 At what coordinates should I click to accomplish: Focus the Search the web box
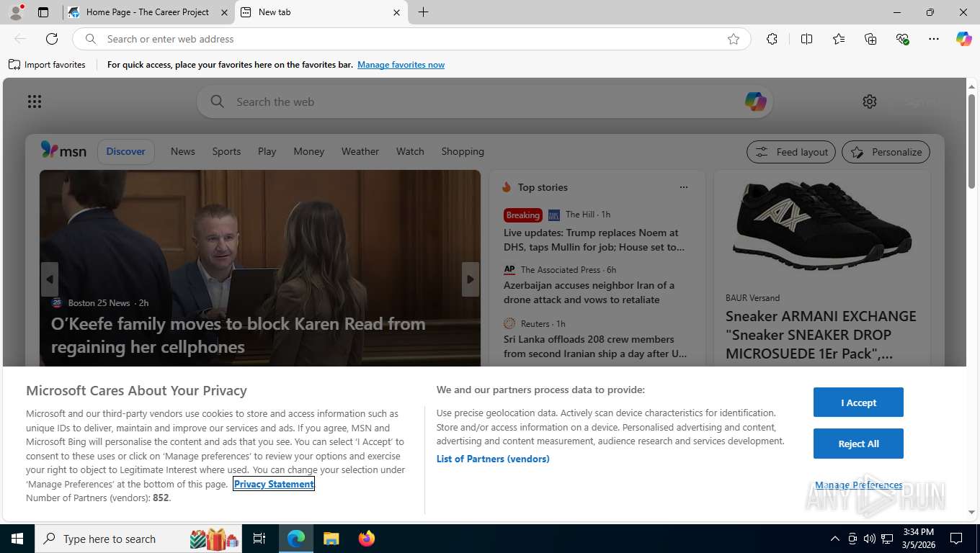(x=484, y=102)
